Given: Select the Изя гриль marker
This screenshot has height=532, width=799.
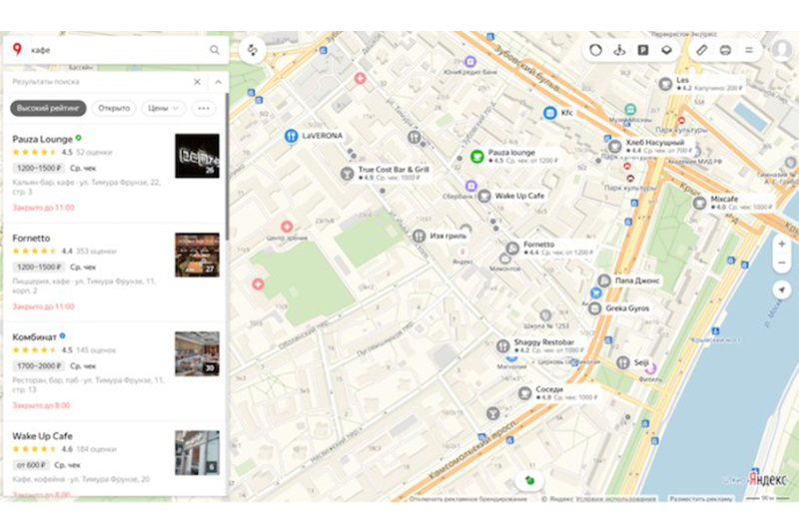Looking at the screenshot, I should coord(418,236).
